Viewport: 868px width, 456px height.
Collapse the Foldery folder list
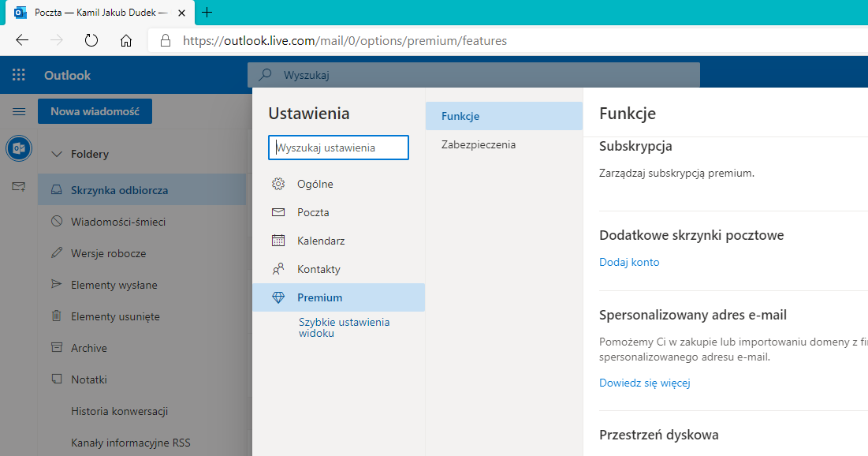[56, 155]
